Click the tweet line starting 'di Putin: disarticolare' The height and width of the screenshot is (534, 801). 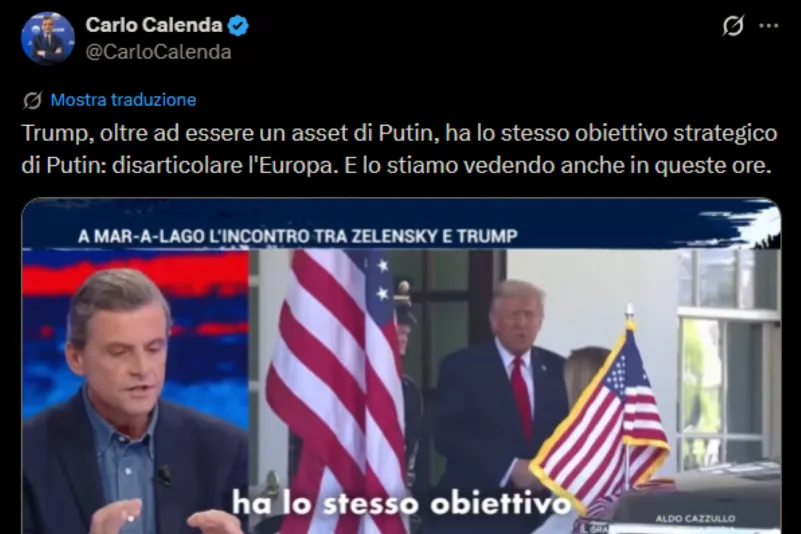[x=396, y=166]
